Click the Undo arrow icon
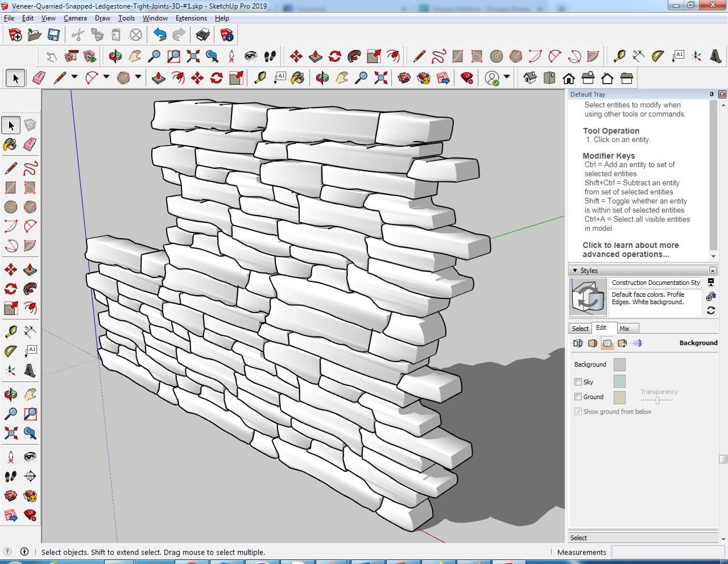The width and height of the screenshot is (728, 564). [160, 35]
